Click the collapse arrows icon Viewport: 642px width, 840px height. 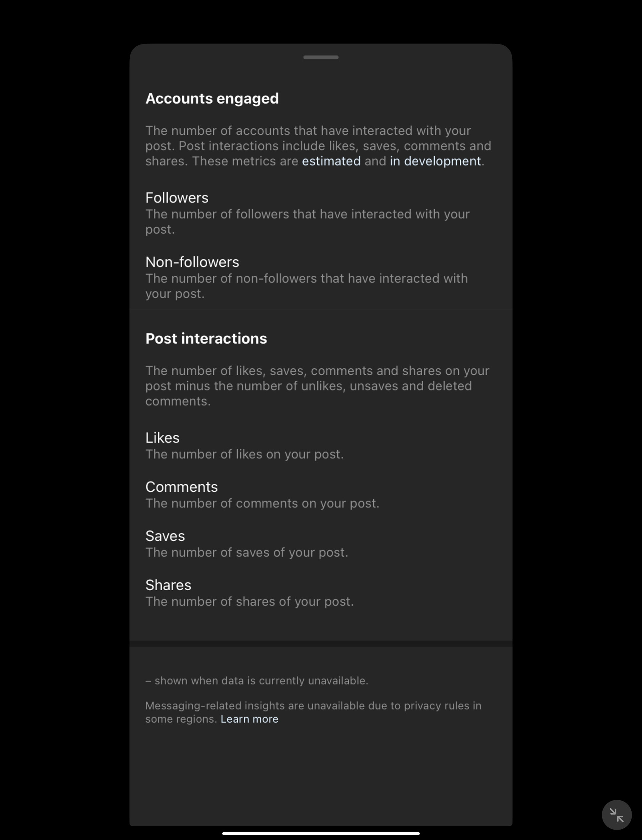point(616,815)
